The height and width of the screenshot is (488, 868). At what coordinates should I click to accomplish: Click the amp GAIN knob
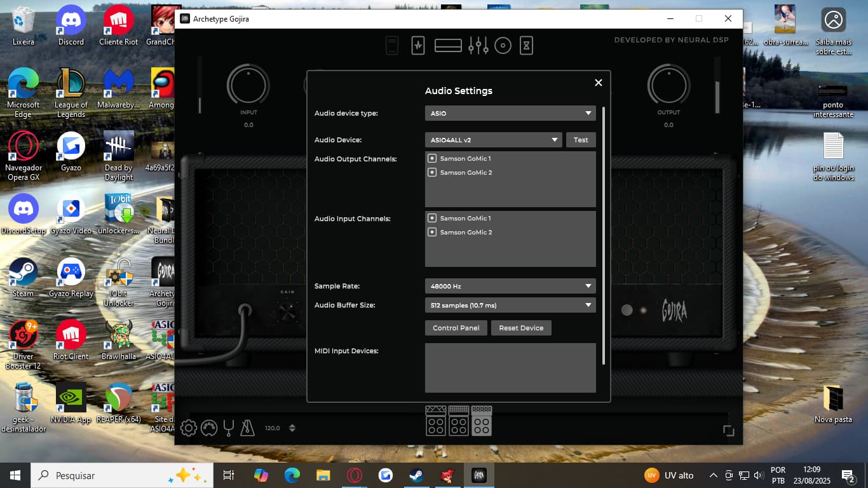[288, 311]
